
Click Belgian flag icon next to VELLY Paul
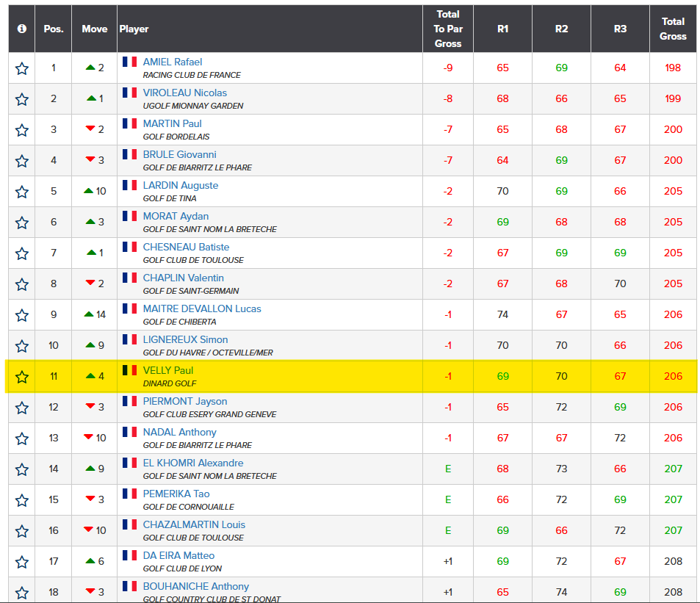(129, 370)
